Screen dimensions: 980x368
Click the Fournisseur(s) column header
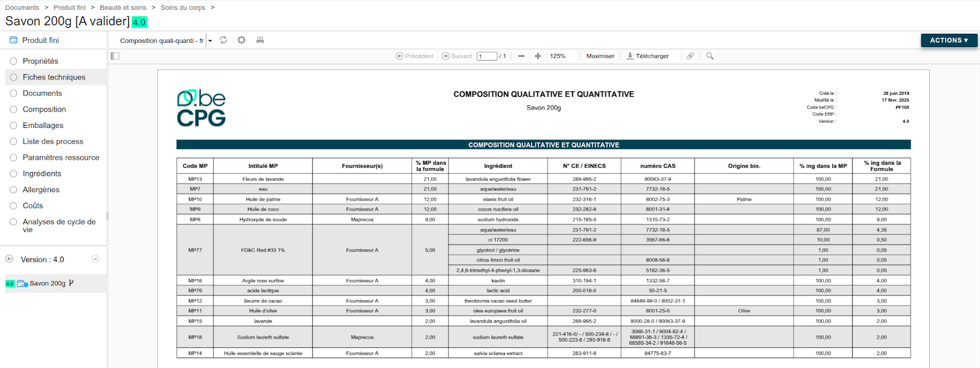click(362, 166)
